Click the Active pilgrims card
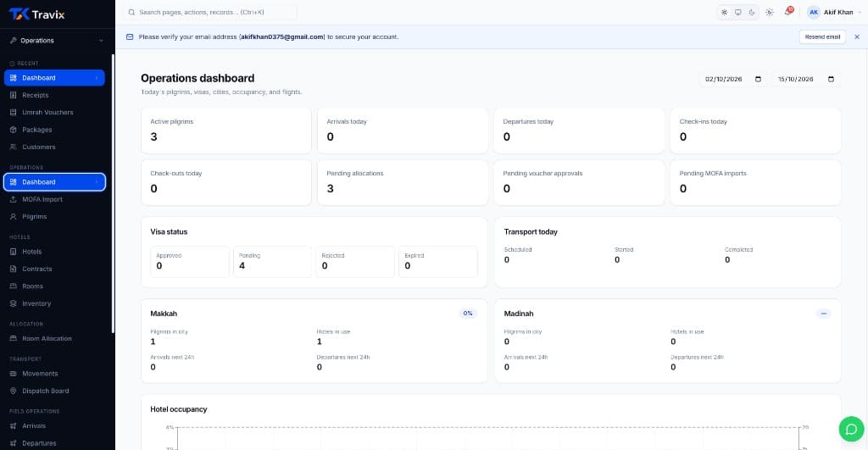The height and width of the screenshot is (450, 868). (x=225, y=131)
